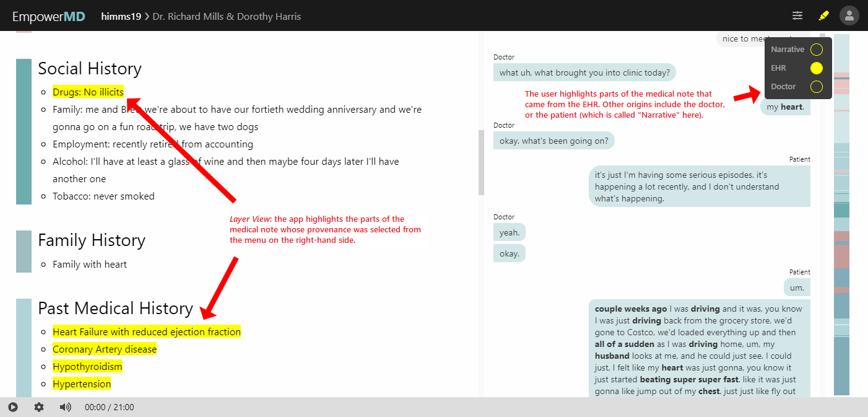Select the Family History section heading

pos(92,240)
